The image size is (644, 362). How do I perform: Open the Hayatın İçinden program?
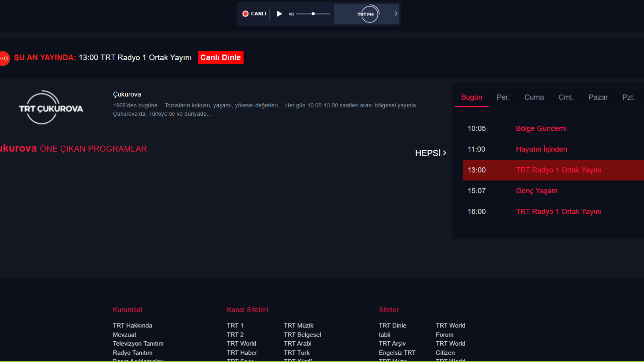pyautogui.click(x=541, y=149)
